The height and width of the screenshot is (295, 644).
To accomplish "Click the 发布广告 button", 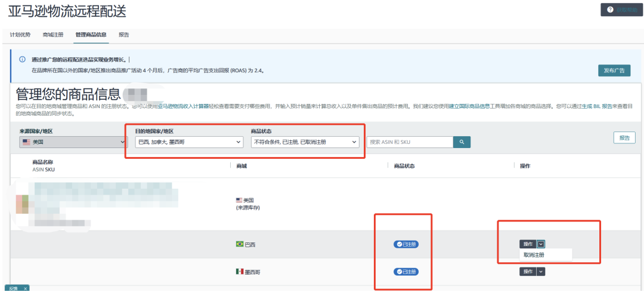I will click(614, 70).
